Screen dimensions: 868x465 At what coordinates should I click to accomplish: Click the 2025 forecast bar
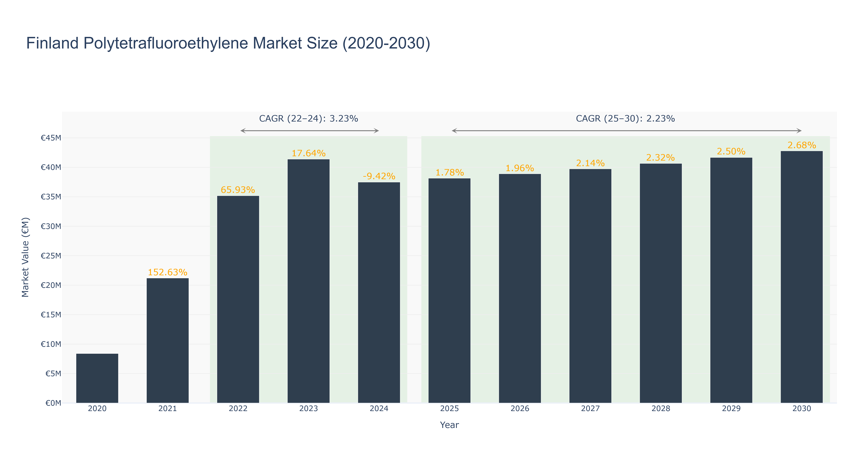tap(449, 290)
